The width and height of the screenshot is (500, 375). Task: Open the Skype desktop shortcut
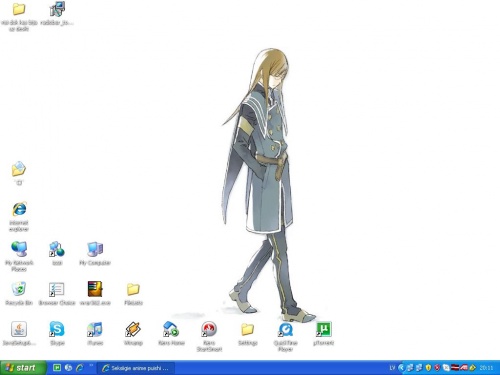[x=57, y=329]
